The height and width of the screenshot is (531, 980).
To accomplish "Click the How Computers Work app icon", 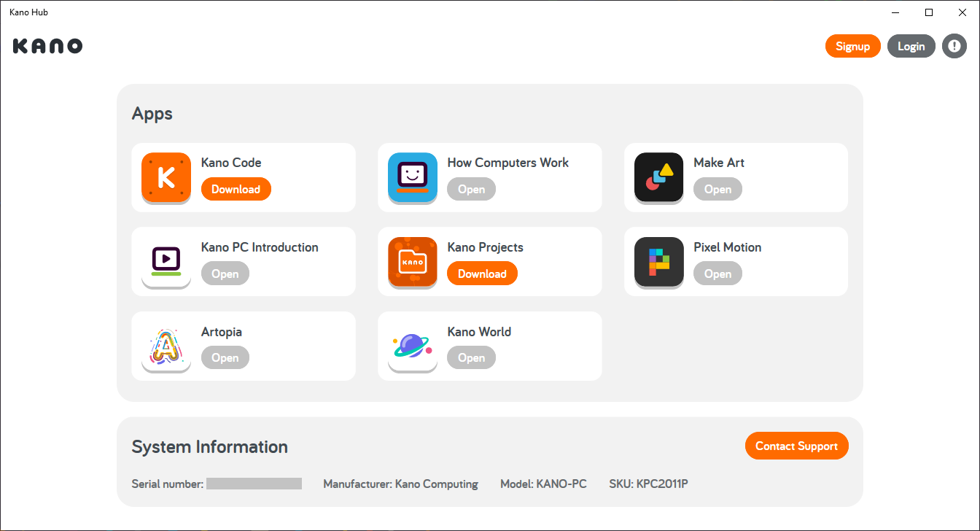I will click(x=413, y=178).
